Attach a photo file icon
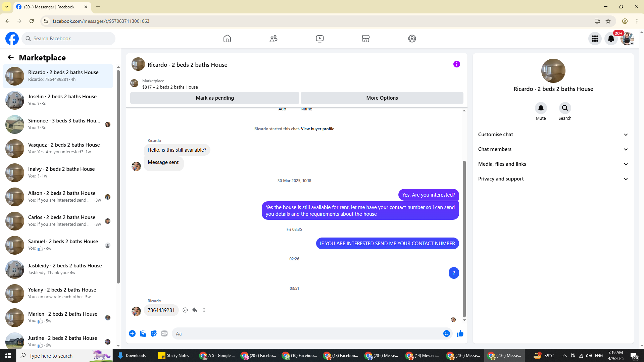 143,333
